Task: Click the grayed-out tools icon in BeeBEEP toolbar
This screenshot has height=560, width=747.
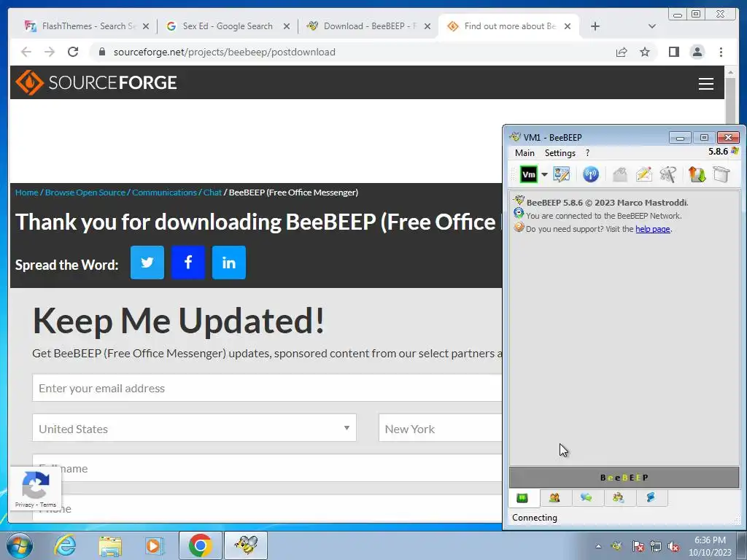Action: pyautogui.click(x=668, y=174)
